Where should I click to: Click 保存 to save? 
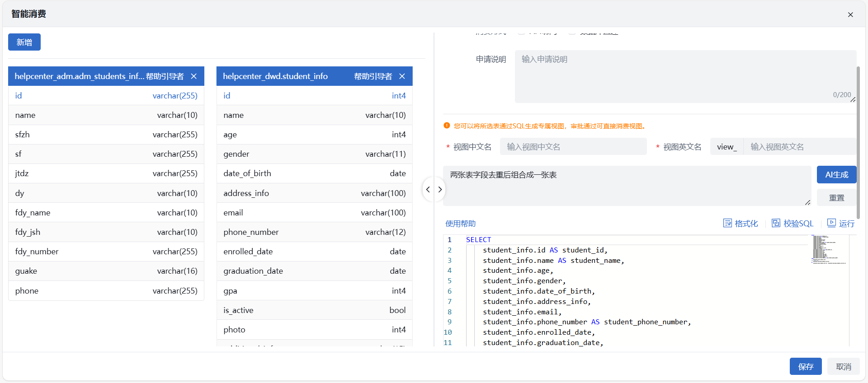tap(806, 366)
